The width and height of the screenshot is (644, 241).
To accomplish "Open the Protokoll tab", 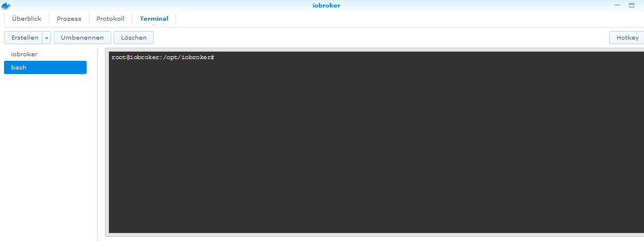I will coord(111,18).
